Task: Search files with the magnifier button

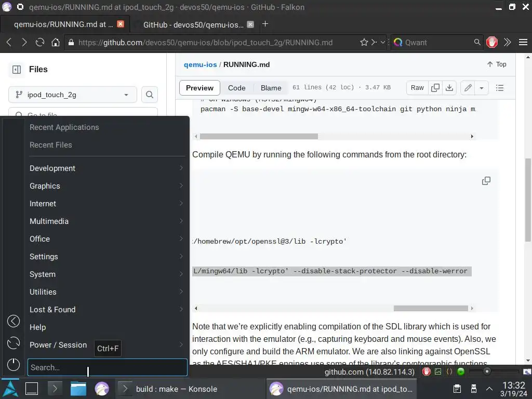Action: pyautogui.click(x=149, y=95)
